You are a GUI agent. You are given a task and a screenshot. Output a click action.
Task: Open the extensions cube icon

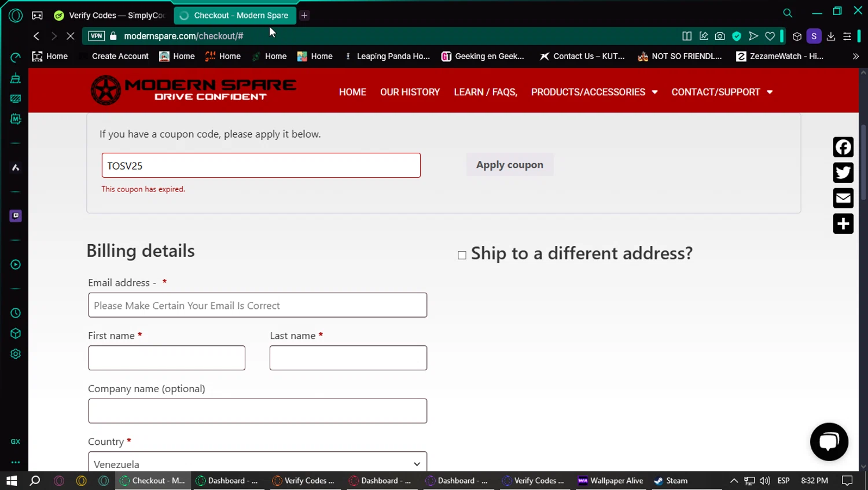pyautogui.click(x=797, y=36)
